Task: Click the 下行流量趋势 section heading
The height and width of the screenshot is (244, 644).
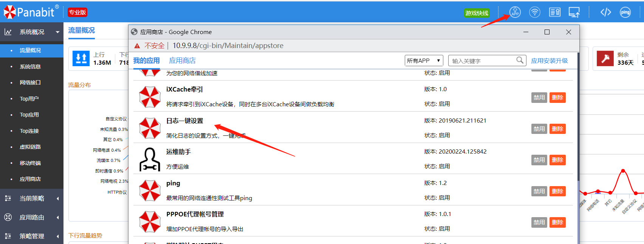Action: [x=85, y=235]
